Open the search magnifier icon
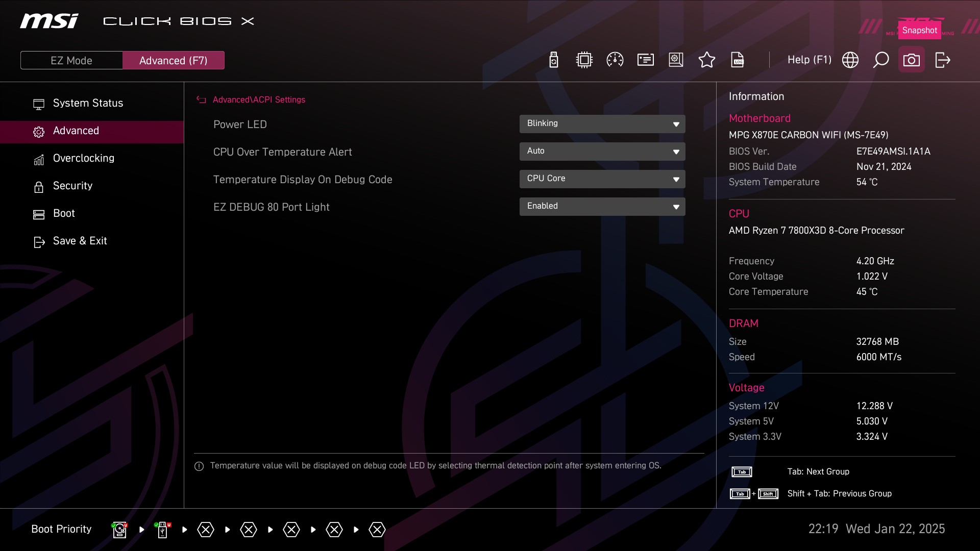980x551 pixels. [x=881, y=60]
